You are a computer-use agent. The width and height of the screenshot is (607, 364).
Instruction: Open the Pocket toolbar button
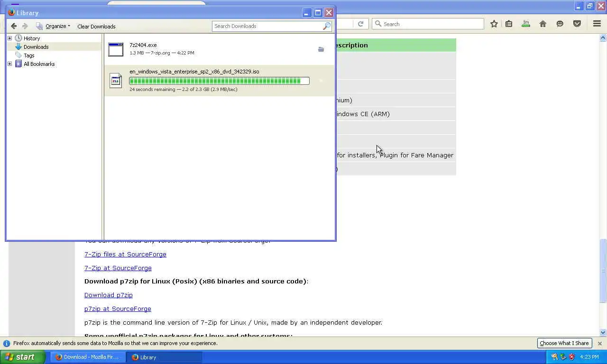(577, 24)
